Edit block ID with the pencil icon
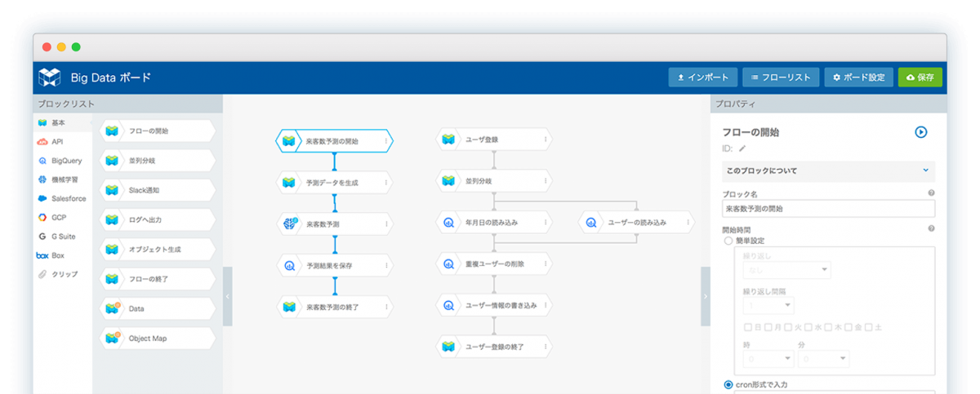 point(742,148)
